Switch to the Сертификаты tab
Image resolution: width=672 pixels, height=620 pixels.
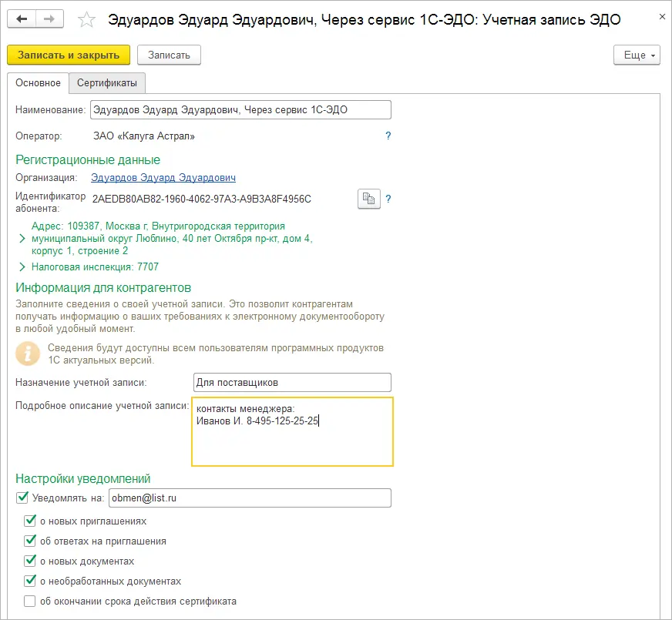tap(107, 82)
